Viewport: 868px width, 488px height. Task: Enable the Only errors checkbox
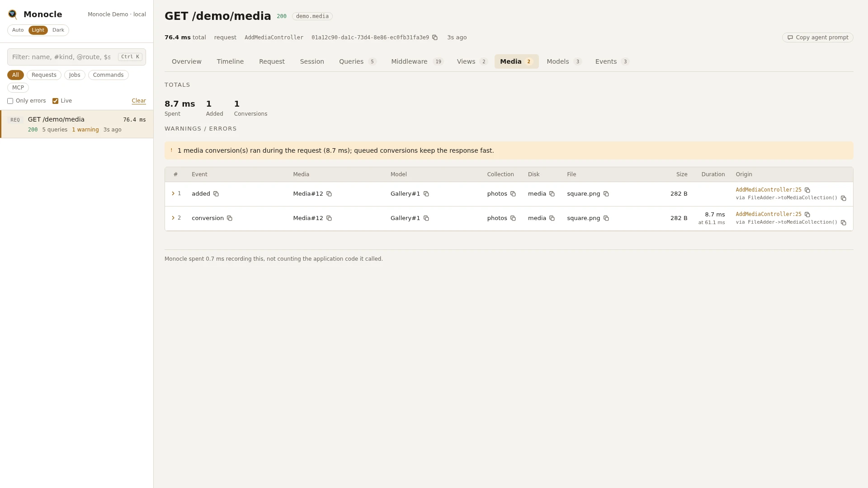pyautogui.click(x=10, y=101)
